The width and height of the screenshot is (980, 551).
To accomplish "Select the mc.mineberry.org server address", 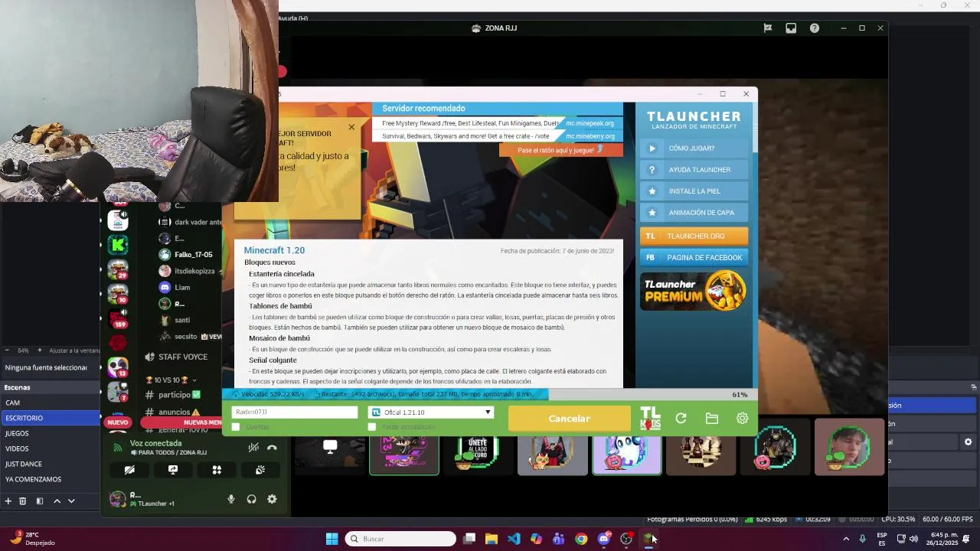I will (x=590, y=136).
